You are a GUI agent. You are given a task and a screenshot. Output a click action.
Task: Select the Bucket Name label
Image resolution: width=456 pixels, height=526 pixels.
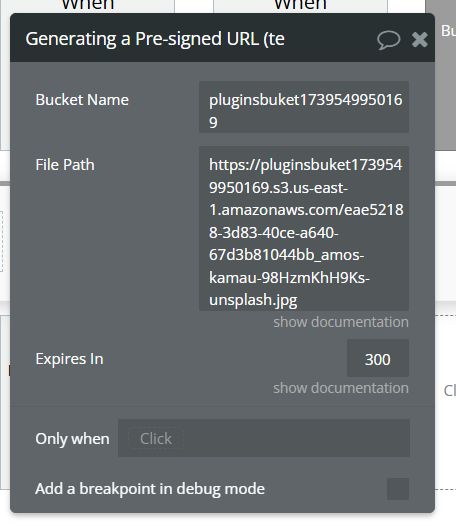[82, 100]
